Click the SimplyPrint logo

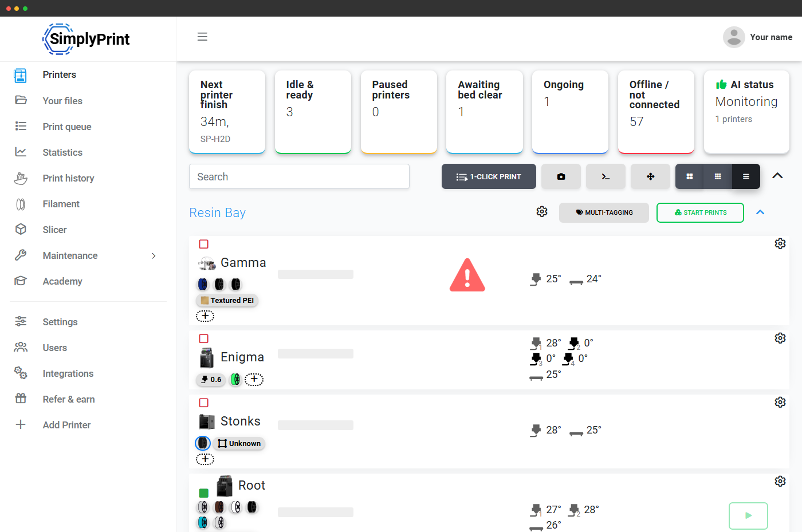[x=87, y=39]
